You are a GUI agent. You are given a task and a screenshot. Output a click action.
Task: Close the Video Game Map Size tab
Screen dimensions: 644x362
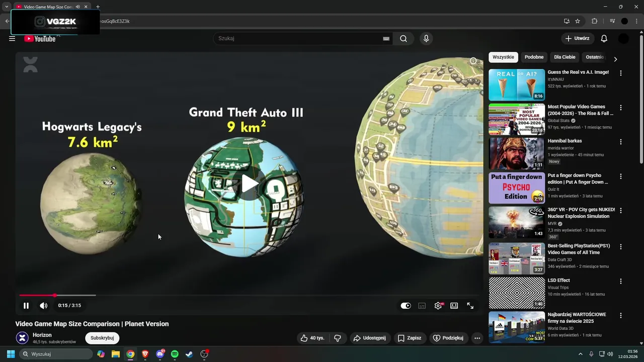(86, 7)
